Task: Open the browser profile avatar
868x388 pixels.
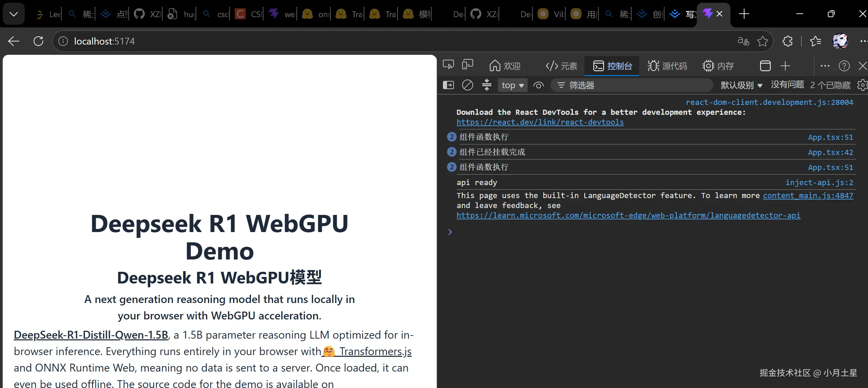Action: (x=840, y=41)
